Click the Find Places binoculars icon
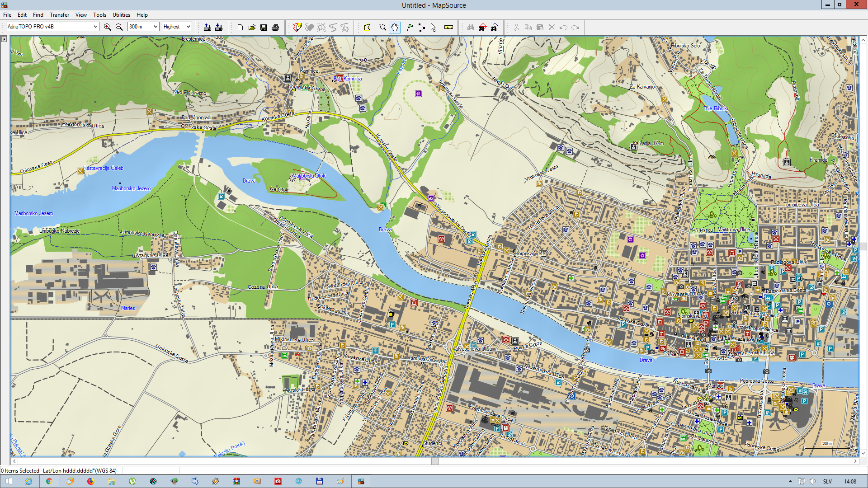This screenshot has width=868, height=488. click(x=471, y=27)
